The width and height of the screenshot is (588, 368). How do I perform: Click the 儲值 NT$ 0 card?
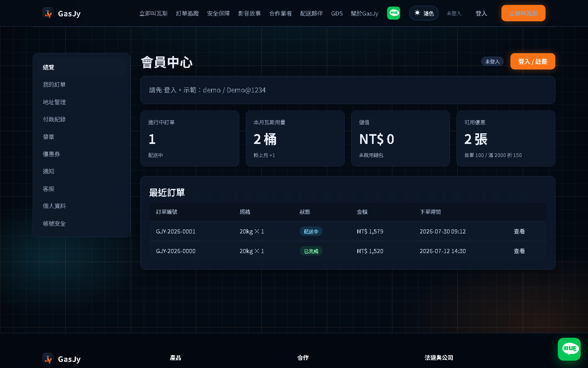point(401,138)
